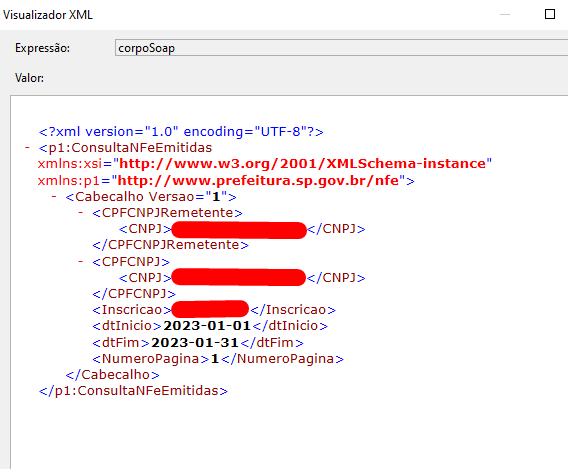The width and height of the screenshot is (568, 469).
Task: Click the dtFim value 2023-01-31
Action: (x=195, y=342)
